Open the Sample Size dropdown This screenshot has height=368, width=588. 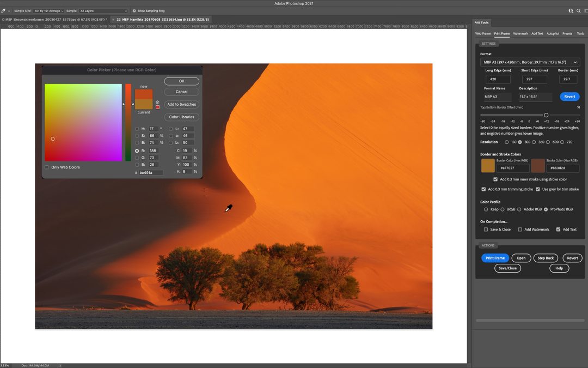48,10
